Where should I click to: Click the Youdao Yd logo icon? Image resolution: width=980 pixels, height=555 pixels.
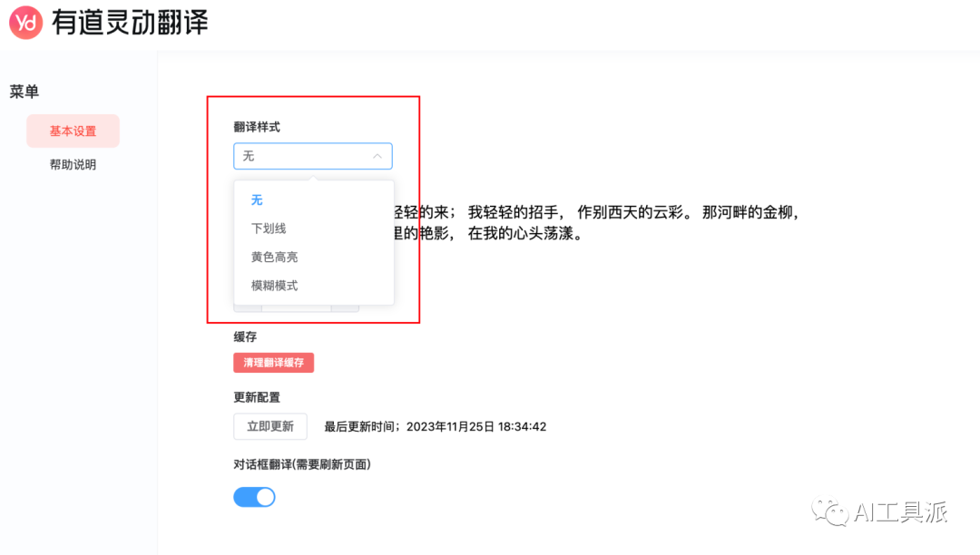click(x=25, y=23)
